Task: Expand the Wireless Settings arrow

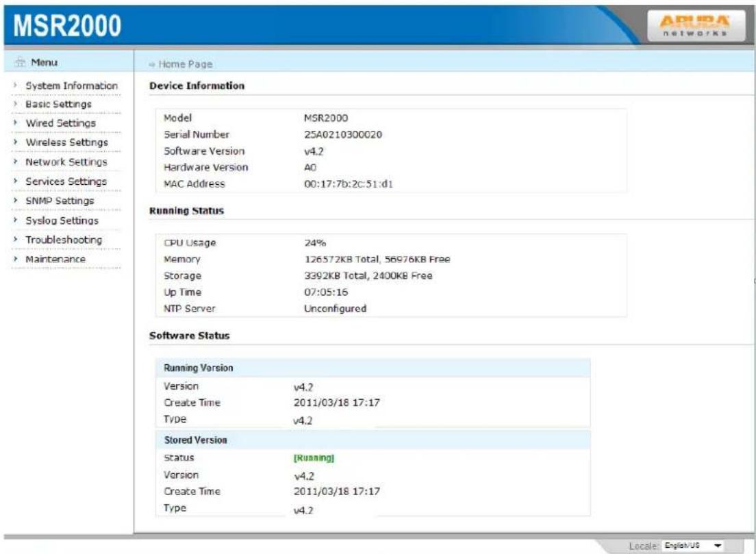Action: (x=16, y=142)
